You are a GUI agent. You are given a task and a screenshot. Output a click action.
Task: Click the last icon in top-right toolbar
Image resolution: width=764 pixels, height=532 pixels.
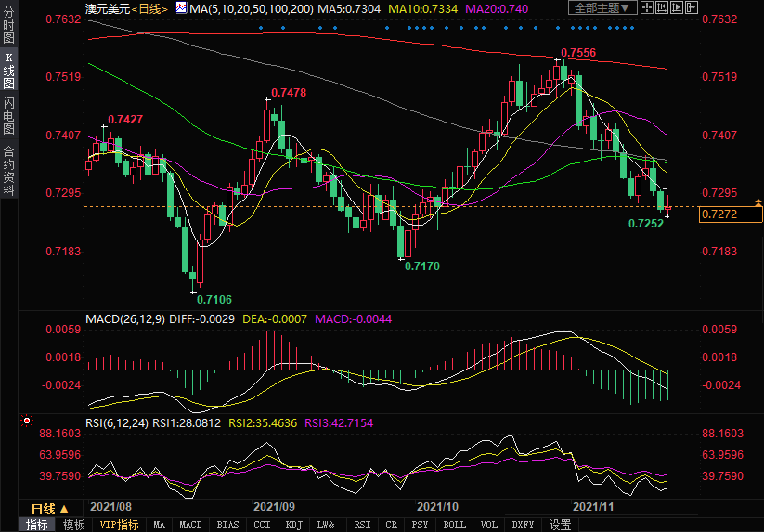pyautogui.click(x=692, y=8)
